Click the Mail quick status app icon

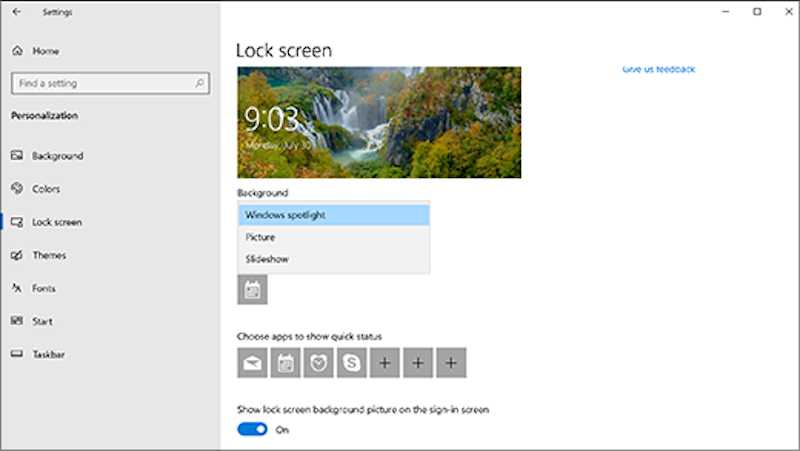coord(252,363)
